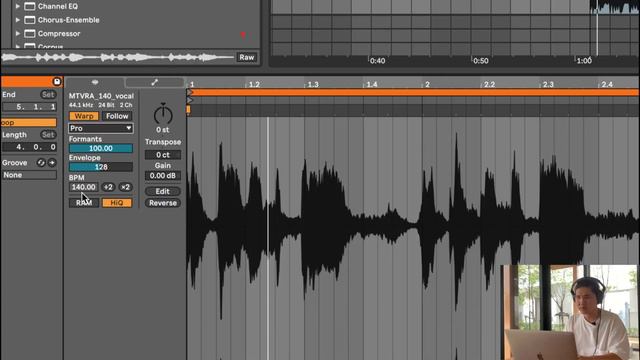The height and width of the screenshot is (360, 640).
Task: Click the MTVRA_140_vocal clip name
Action: click(101, 96)
